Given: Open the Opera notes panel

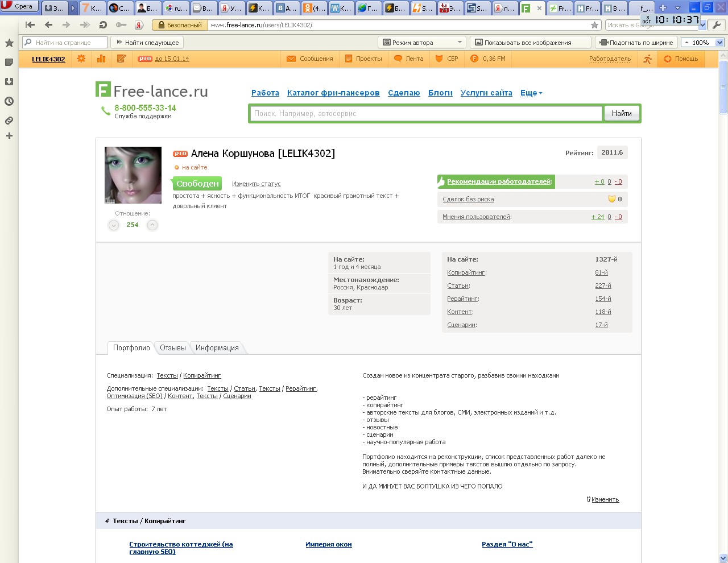Looking at the screenshot, I should point(9,62).
